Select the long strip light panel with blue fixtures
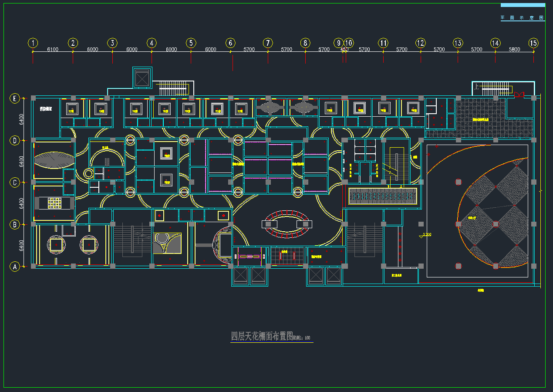Screen dimensions: 553x392 (x=383, y=196)
